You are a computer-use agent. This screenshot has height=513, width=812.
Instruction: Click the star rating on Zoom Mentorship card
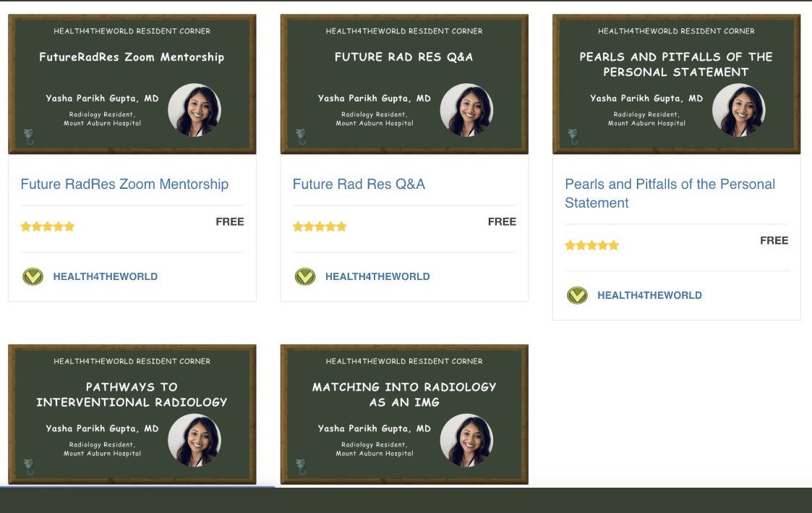click(48, 226)
